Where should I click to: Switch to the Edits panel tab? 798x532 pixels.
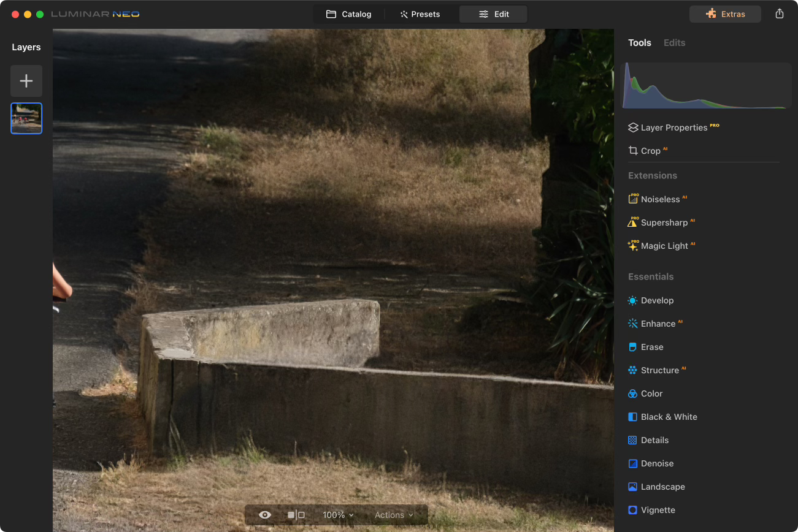(x=675, y=43)
